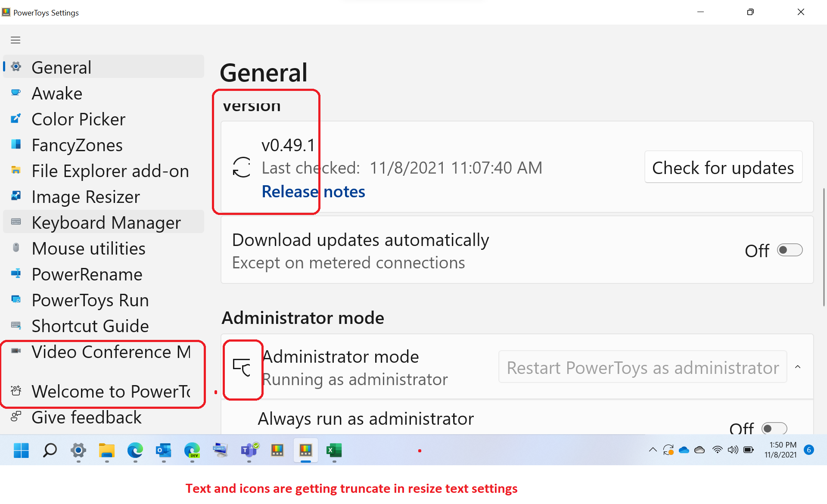Select the Keyboard Manager keyboard icon
The width and height of the screenshot is (827, 504).
(16, 221)
